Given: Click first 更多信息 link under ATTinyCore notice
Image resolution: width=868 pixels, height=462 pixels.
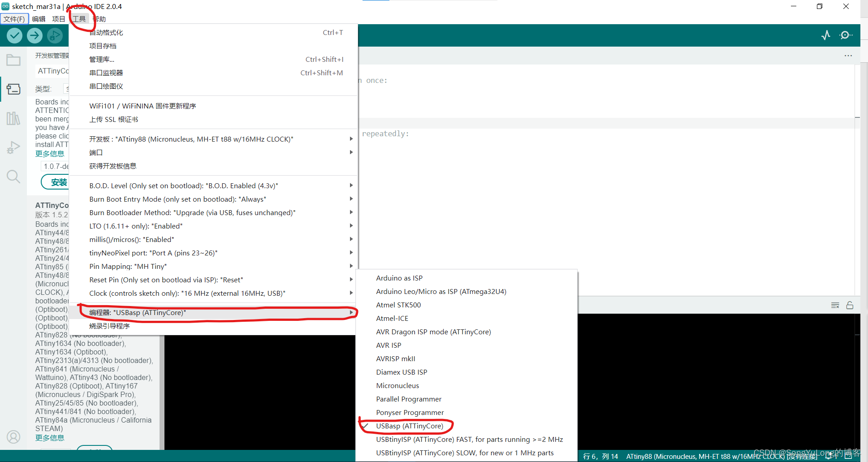Looking at the screenshot, I should [x=50, y=154].
